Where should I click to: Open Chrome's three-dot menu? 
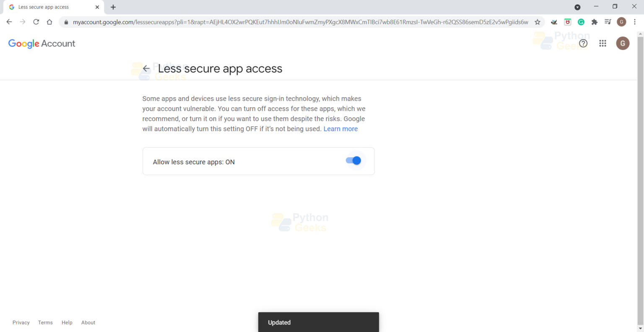(x=635, y=22)
